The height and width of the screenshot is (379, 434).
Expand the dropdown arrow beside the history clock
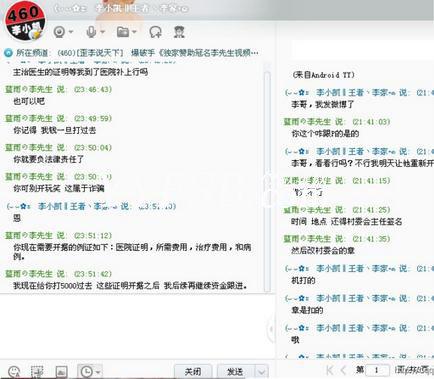click(98, 372)
